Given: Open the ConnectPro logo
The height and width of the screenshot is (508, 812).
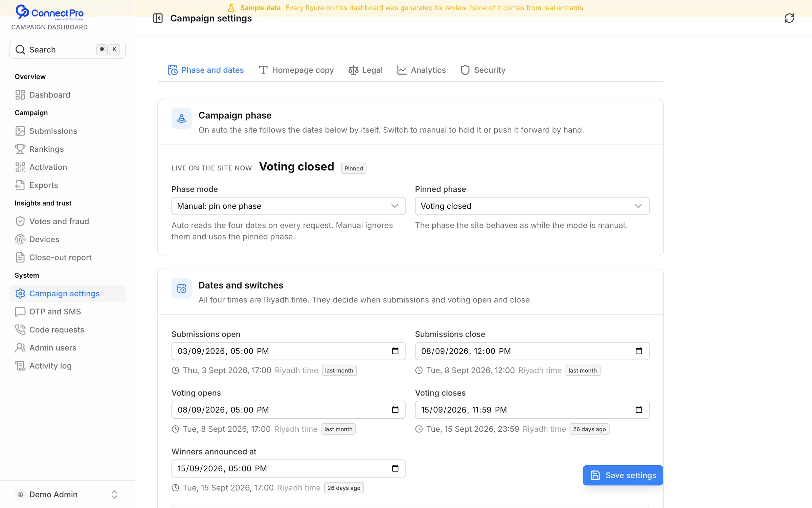Looking at the screenshot, I should (49, 13).
